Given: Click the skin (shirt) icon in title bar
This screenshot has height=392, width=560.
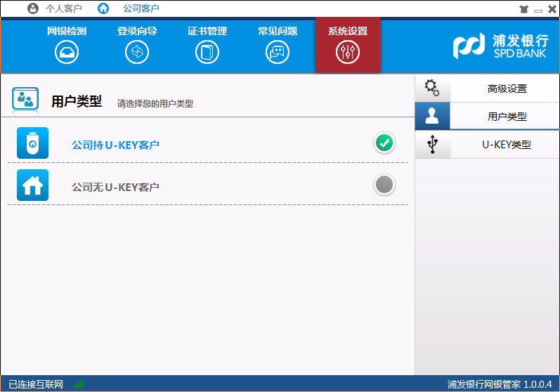Looking at the screenshot, I should pyautogui.click(x=523, y=9).
